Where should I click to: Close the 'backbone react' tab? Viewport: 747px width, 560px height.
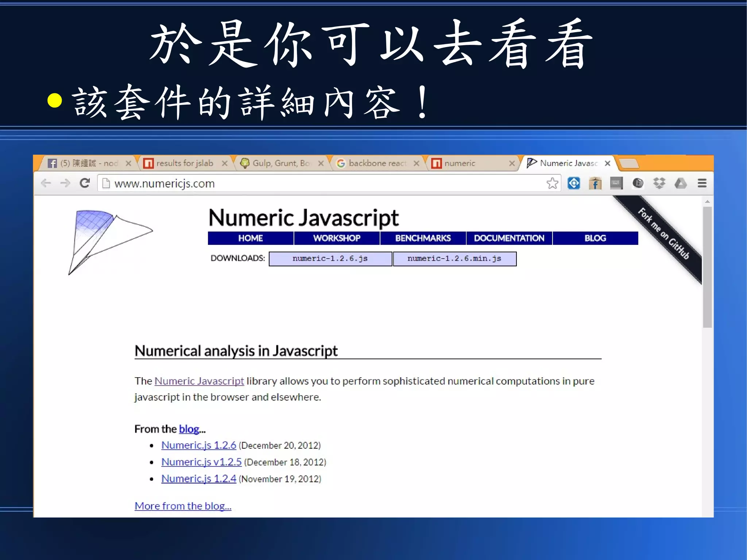[416, 163]
